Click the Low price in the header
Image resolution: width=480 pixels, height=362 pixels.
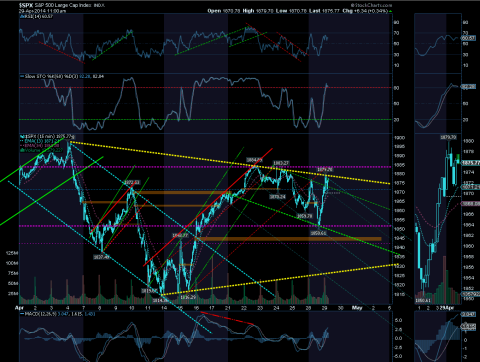pos(291,11)
